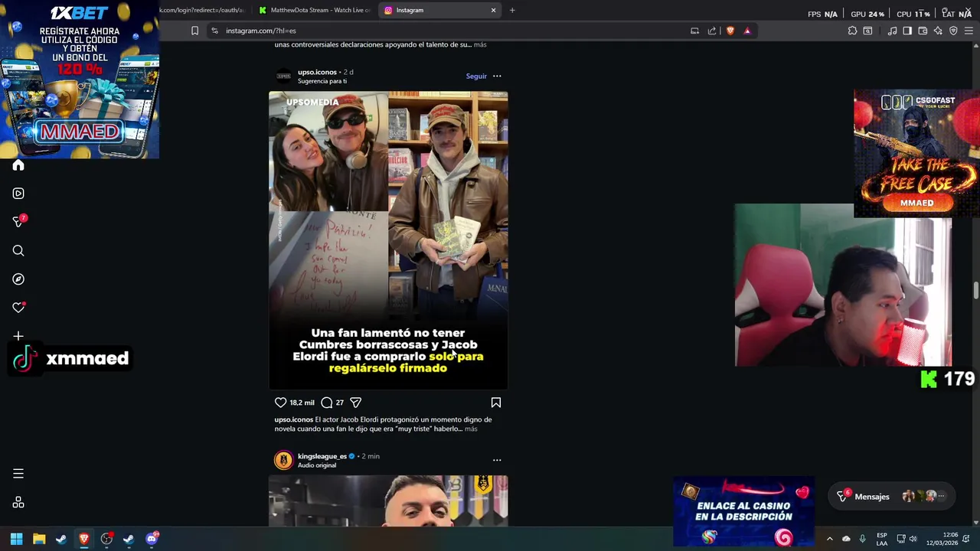Open browser extensions puzzle icon
The image size is (980, 551).
click(x=852, y=31)
